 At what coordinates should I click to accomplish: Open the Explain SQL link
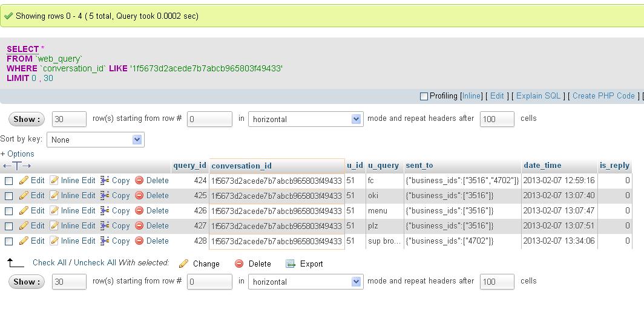[x=538, y=96]
